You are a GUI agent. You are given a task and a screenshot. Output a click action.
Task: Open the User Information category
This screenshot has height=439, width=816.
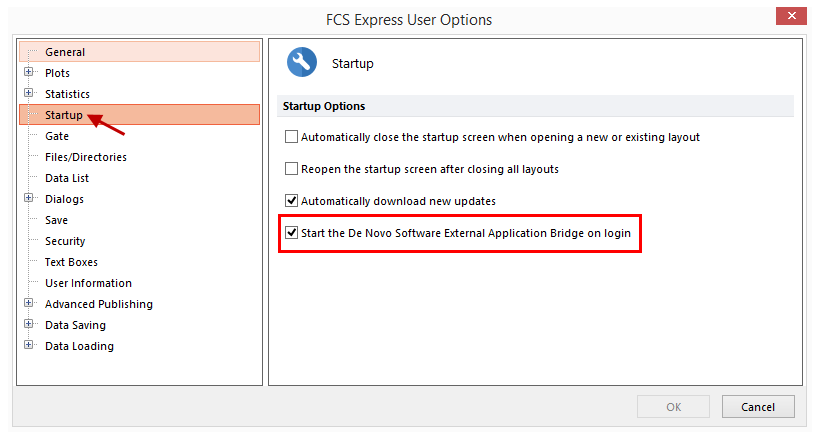(x=88, y=283)
